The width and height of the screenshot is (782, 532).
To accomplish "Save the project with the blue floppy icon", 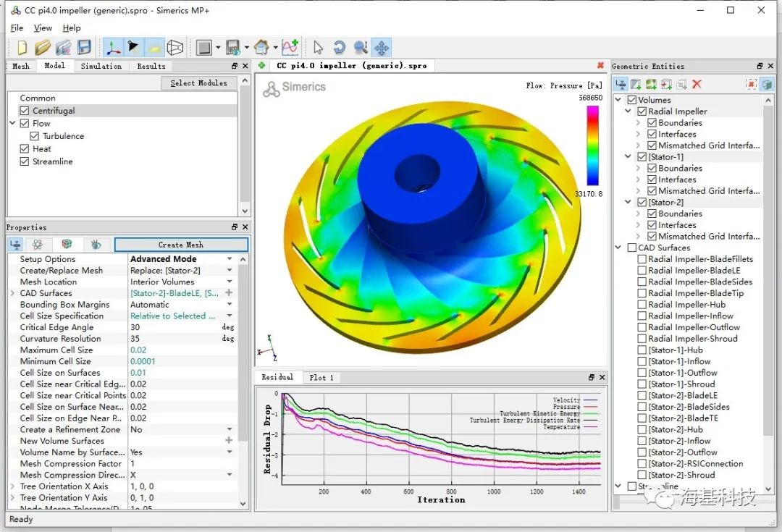I will point(84,47).
